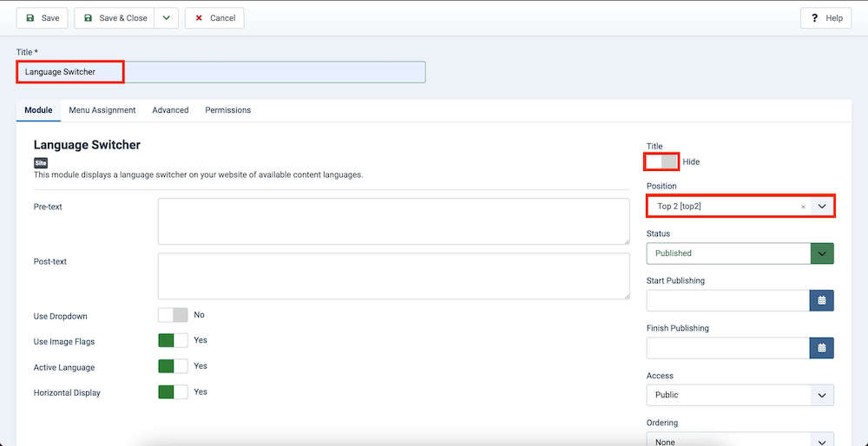The height and width of the screenshot is (446, 868).
Task: Click the Help question mark button
Action: point(825,18)
